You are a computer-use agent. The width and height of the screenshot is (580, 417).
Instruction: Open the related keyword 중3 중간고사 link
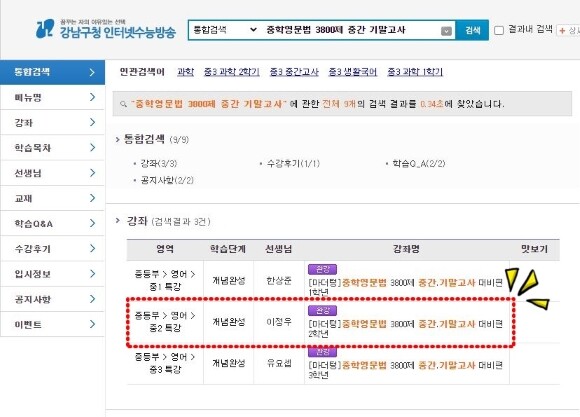294,72
